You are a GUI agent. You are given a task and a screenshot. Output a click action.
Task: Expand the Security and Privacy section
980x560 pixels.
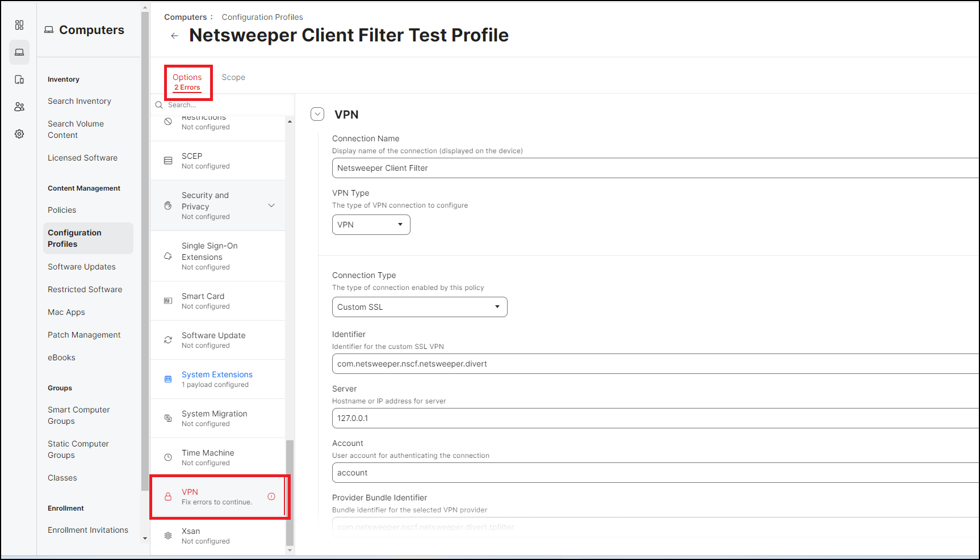coord(271,205)
